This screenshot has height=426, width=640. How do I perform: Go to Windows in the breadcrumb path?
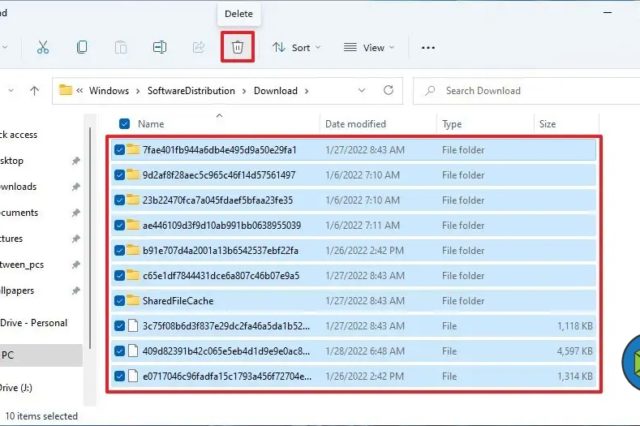[109, 91]
